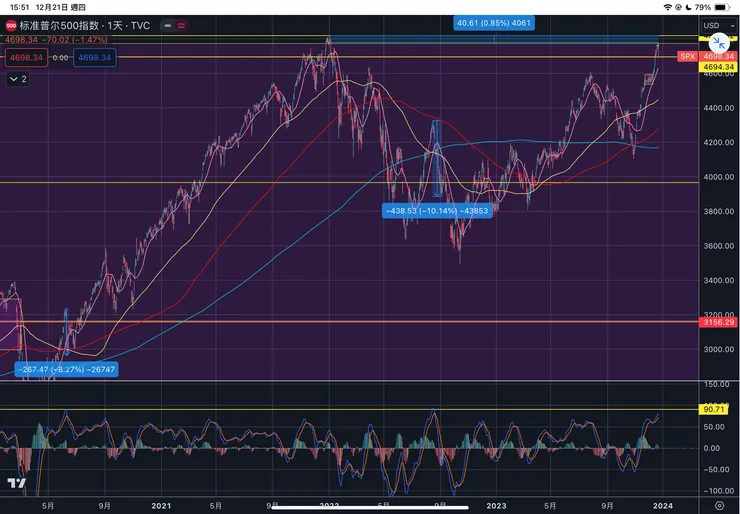The width and height of the screenshot is (740, 514).
Task: Click the 4400.00 price scale label
Action: 718,108
